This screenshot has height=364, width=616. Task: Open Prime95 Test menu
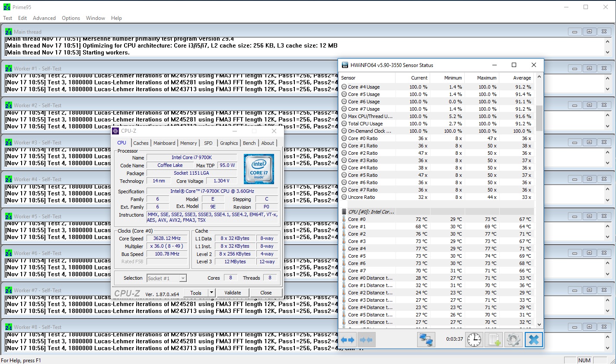point(8,18)
